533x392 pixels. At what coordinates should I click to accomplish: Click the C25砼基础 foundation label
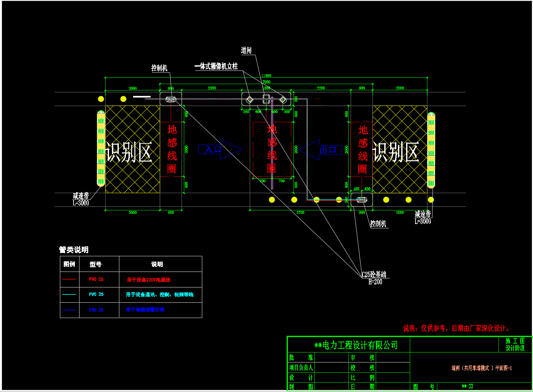374,274
